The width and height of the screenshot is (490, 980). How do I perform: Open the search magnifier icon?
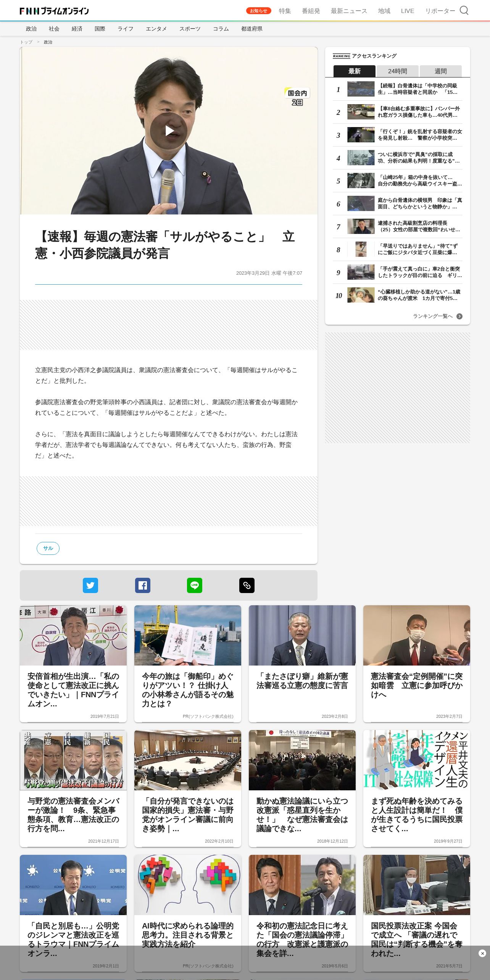point(464,10)
